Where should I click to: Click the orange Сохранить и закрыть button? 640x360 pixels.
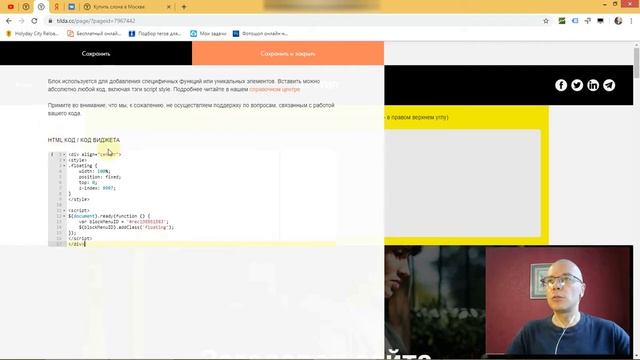[288, 53]
